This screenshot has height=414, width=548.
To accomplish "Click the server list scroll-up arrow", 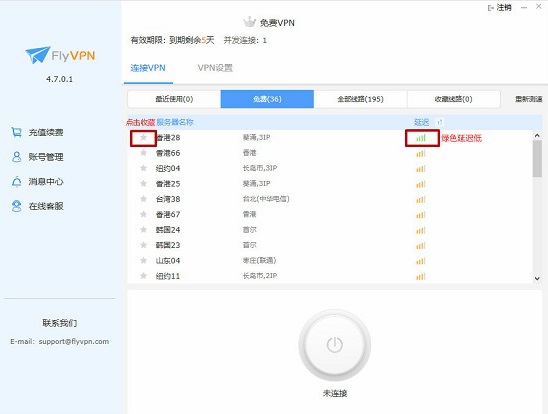I will pos(537,135).
